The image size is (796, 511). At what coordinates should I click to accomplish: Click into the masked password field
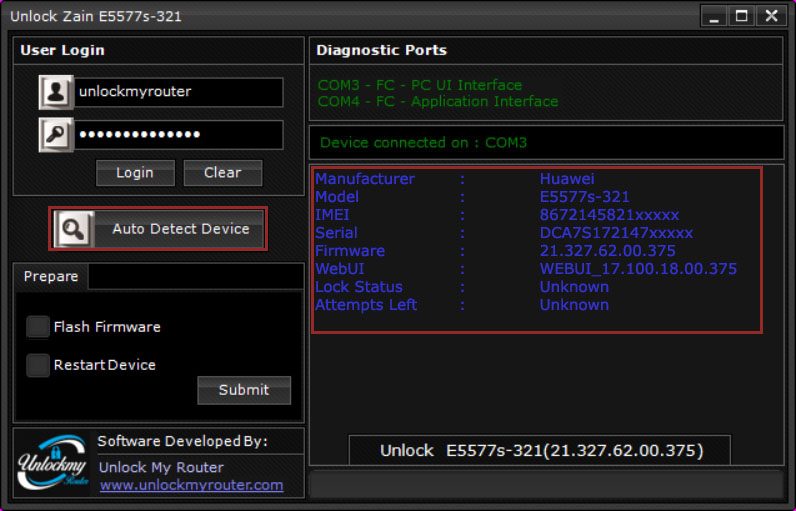tap(178, 135)
